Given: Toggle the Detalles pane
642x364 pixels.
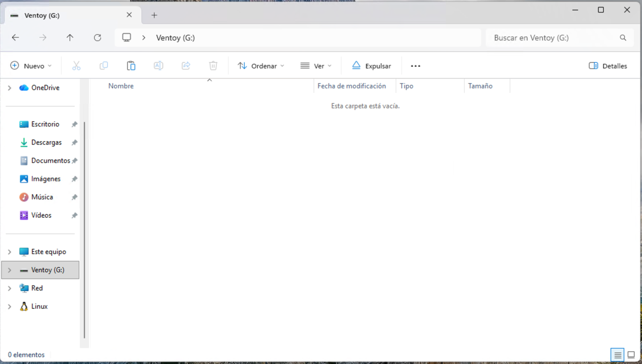Looking at the screenshot, I should [608, 66].
